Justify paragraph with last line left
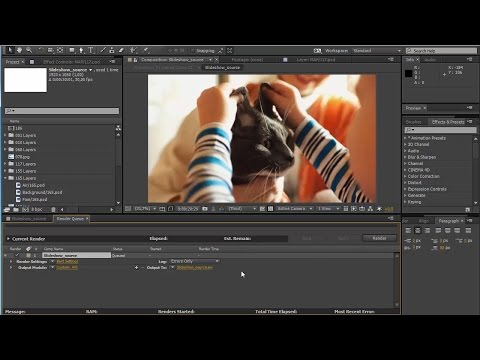This screenshot has width=480, height=360. tap(438, 230)
